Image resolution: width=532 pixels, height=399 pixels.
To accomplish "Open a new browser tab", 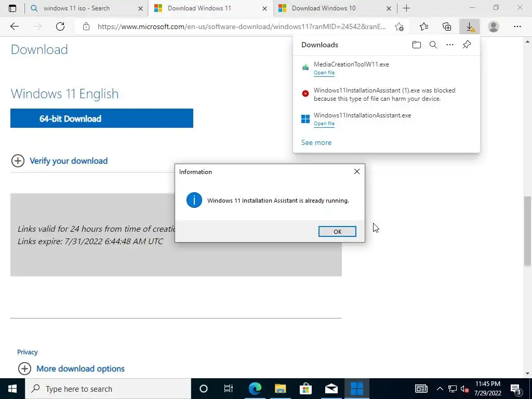I will (406, 8).
